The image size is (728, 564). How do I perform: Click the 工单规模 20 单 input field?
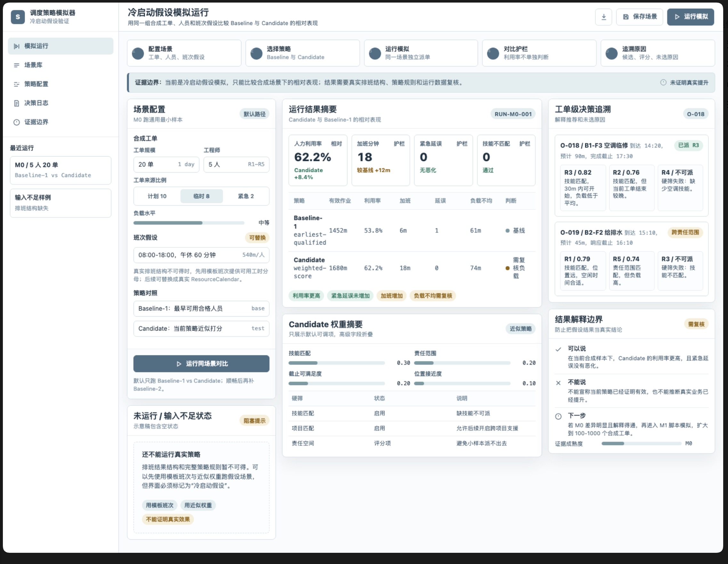(166, 164)
